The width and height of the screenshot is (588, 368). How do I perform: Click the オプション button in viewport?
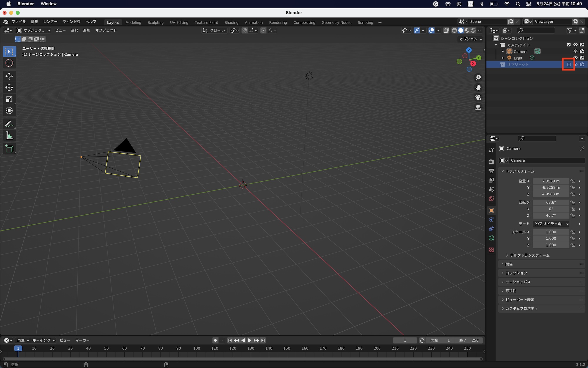coord(470,39)
